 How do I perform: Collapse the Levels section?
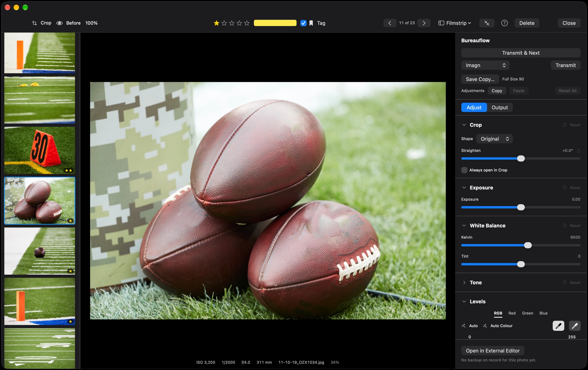(x=464, y=301)
